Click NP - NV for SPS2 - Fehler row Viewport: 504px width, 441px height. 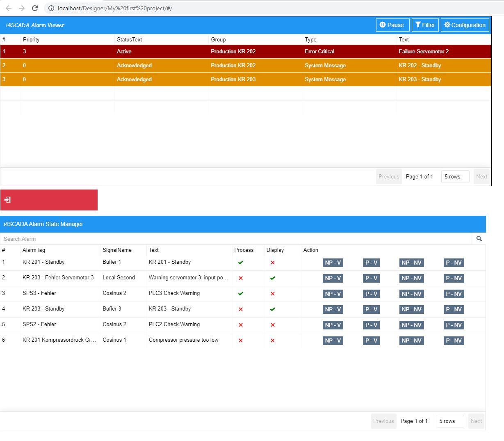(x=412, y=325)
